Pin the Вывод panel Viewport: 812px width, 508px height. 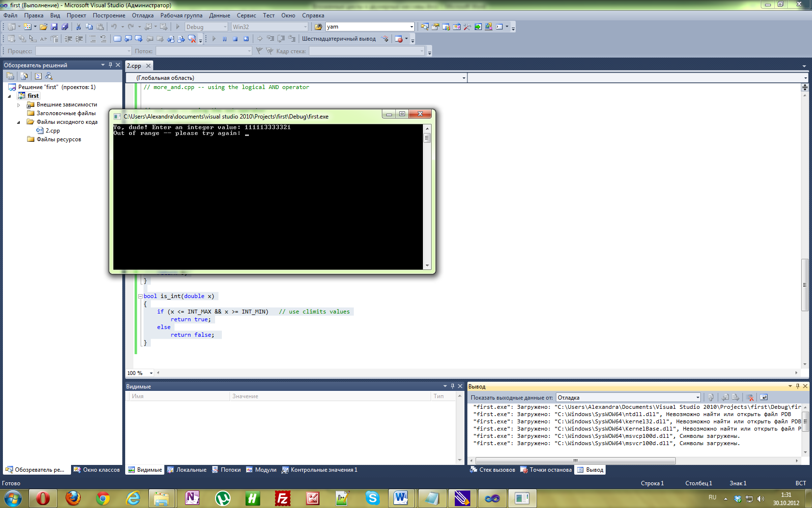797,386
